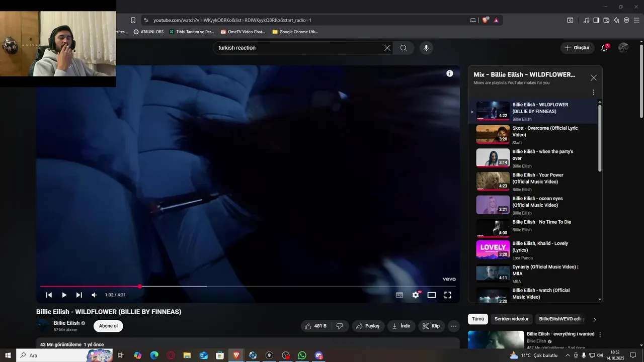Like the video (481 B)
This screenshot has height=362, width=644.
[x=315, y=326]
